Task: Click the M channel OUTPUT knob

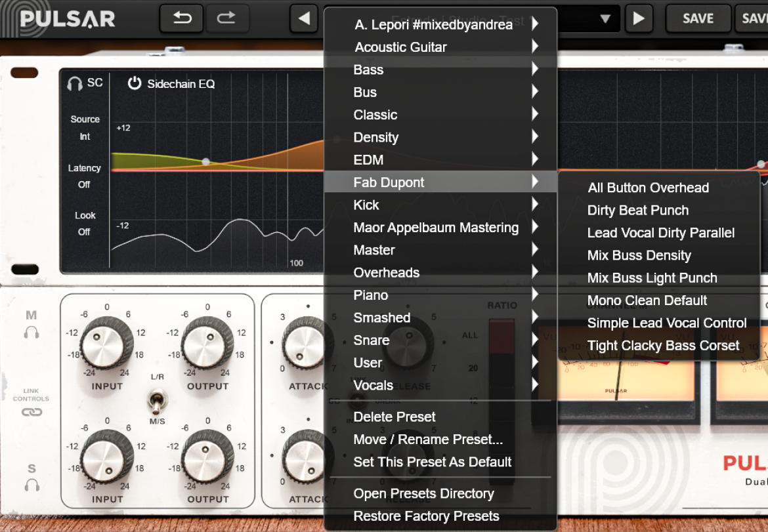Action: [207, 343]
